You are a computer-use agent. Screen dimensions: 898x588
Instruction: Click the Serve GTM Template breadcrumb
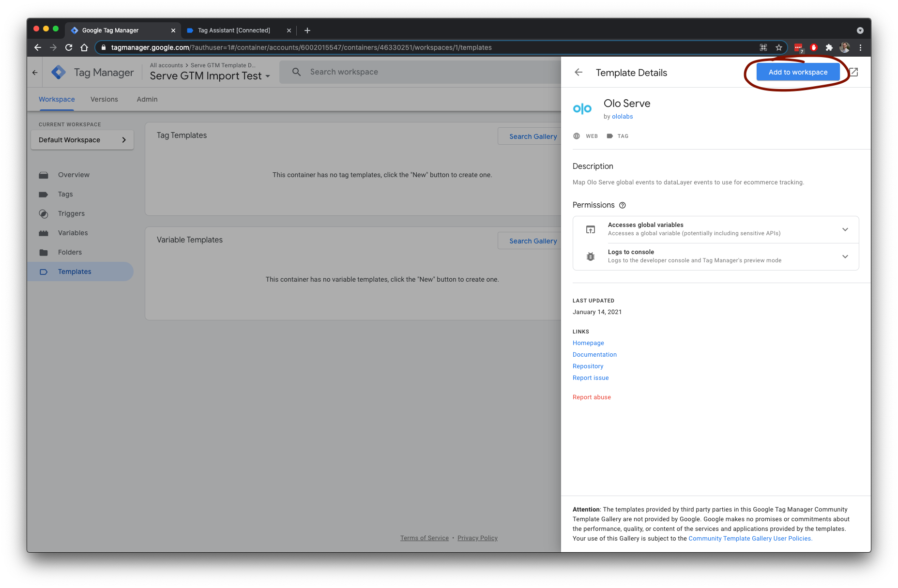[x=223, y=65]
